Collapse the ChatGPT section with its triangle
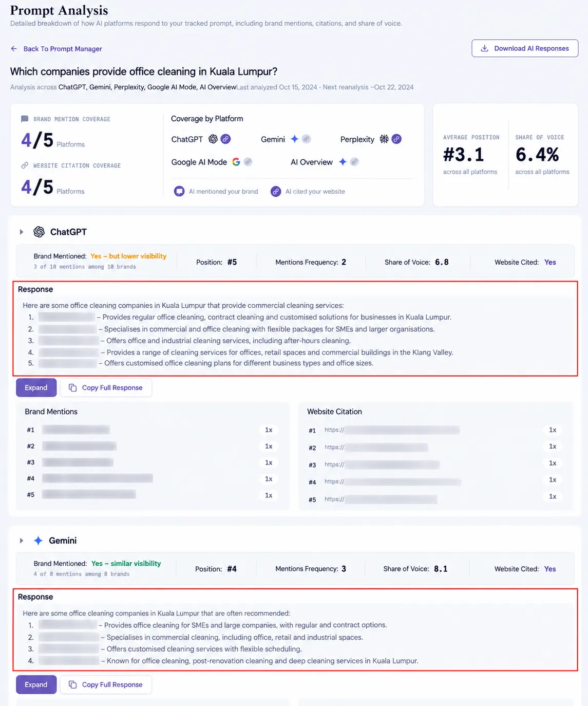 (x=22, y=232)
